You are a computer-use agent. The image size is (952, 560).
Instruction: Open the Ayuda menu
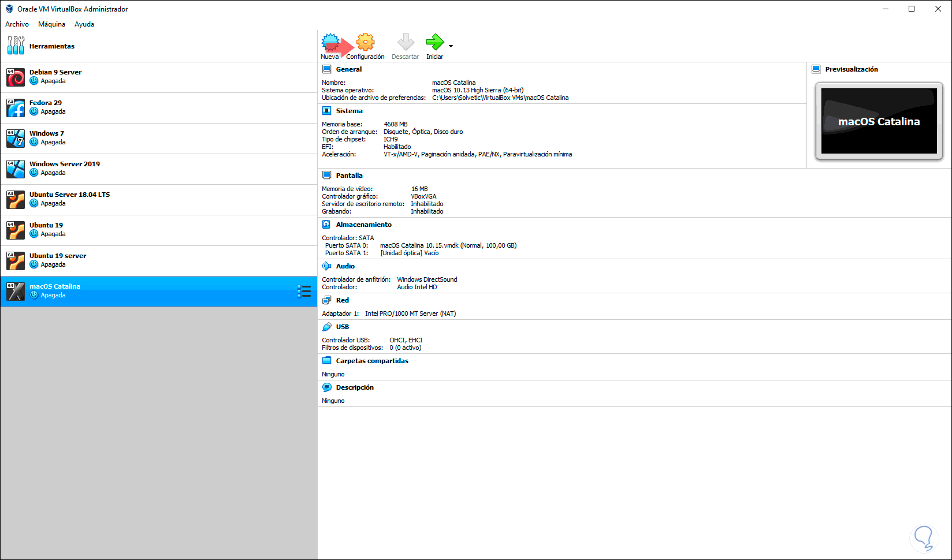tap(84, 24)
